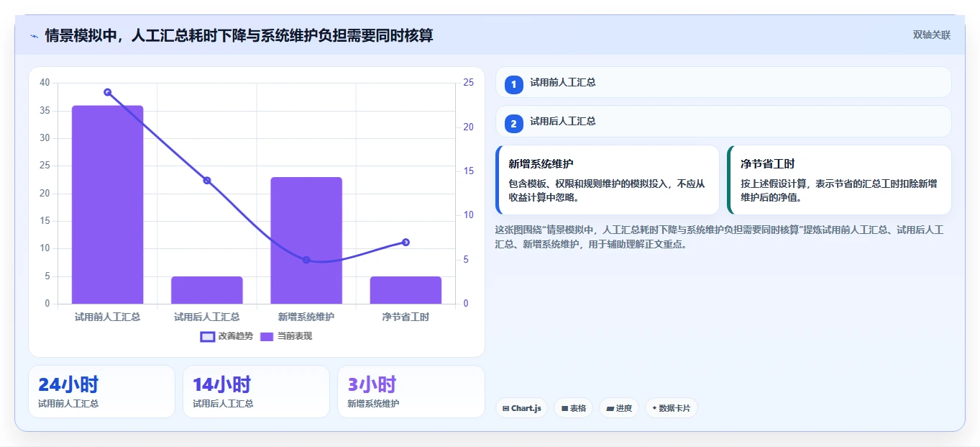Click the sparkle icon in 数据卡片 chip
This screenshot has width=980, height=447.
point(654,408)
